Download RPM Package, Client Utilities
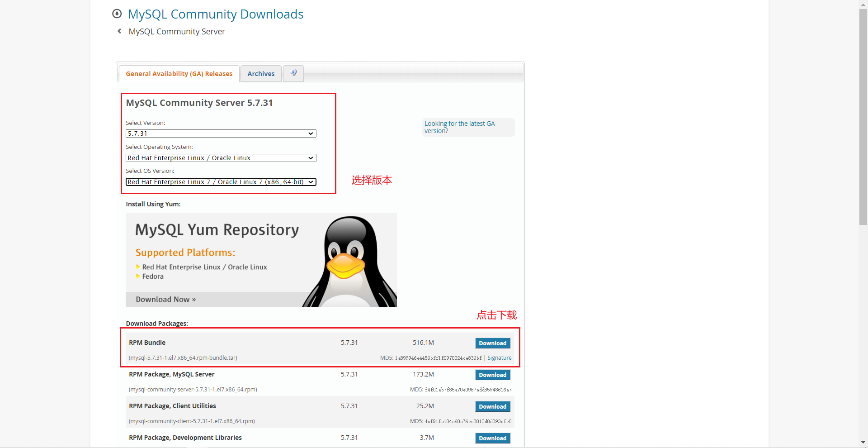Screen dimensions: 868x448 pyautogui.click(x=493, y=407)
